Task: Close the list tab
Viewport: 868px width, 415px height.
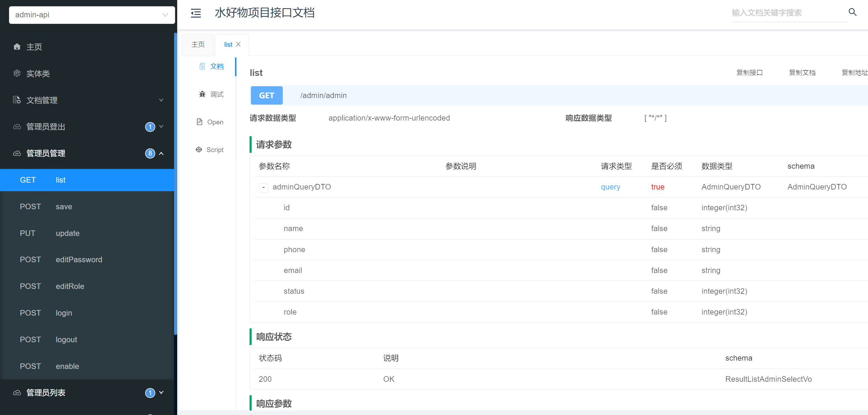Action: [238, 44]
